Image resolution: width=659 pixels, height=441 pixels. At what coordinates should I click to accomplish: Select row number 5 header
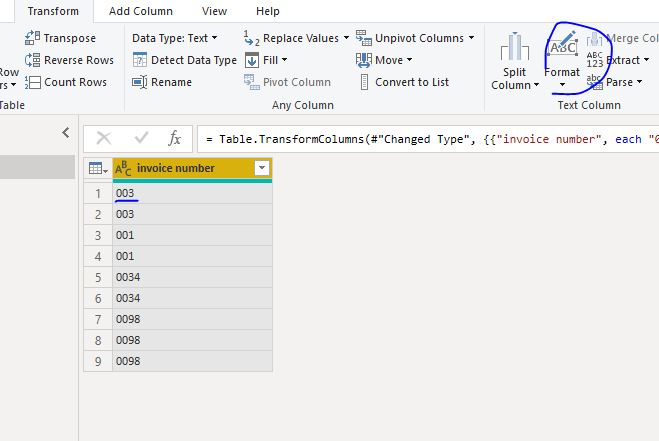coord(98,277)
